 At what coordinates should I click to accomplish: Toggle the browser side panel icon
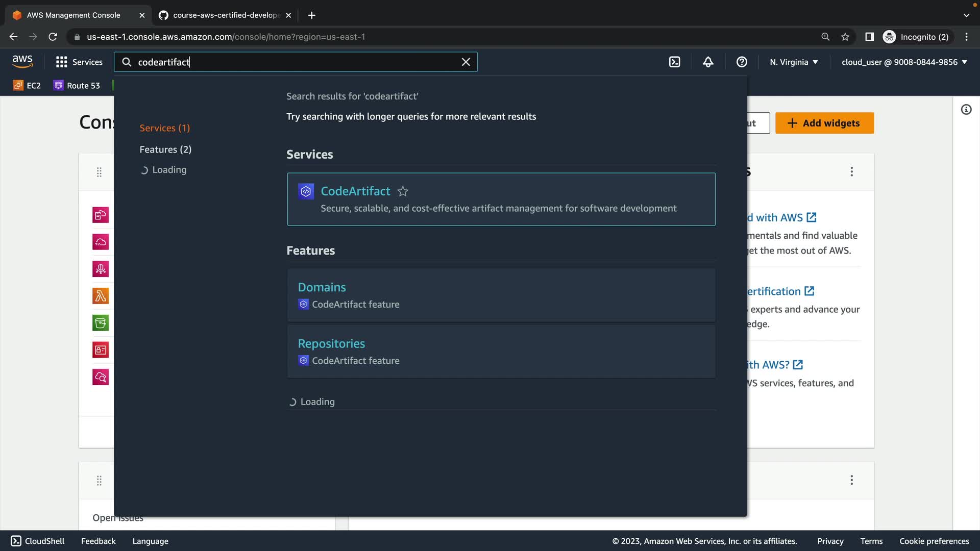pyautogui.click(x=869, y=37)
